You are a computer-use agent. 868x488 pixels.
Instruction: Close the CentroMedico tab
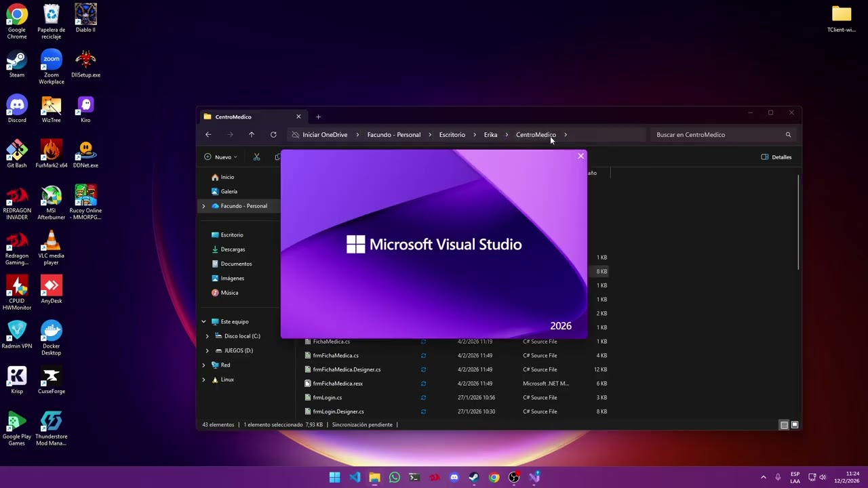click(x=298, y=117)
